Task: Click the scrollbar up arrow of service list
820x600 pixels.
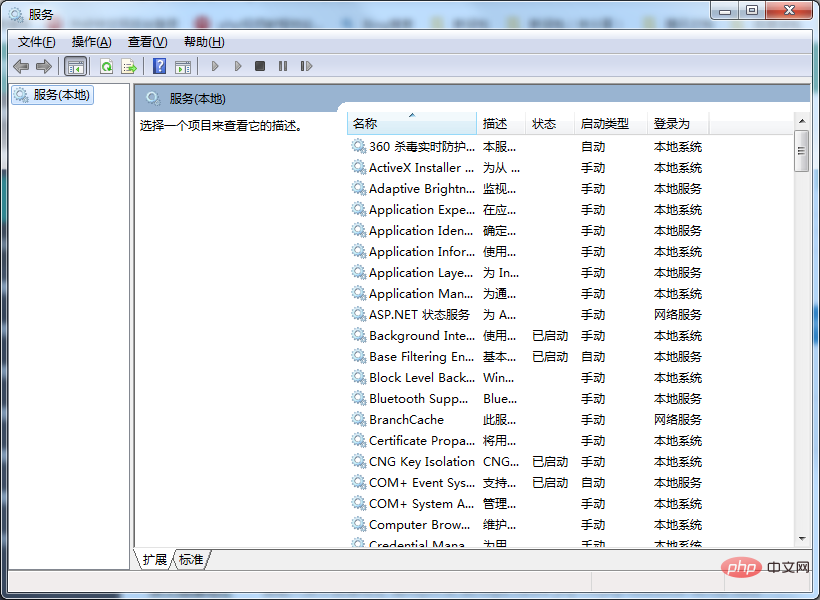Action: (802, 121)
